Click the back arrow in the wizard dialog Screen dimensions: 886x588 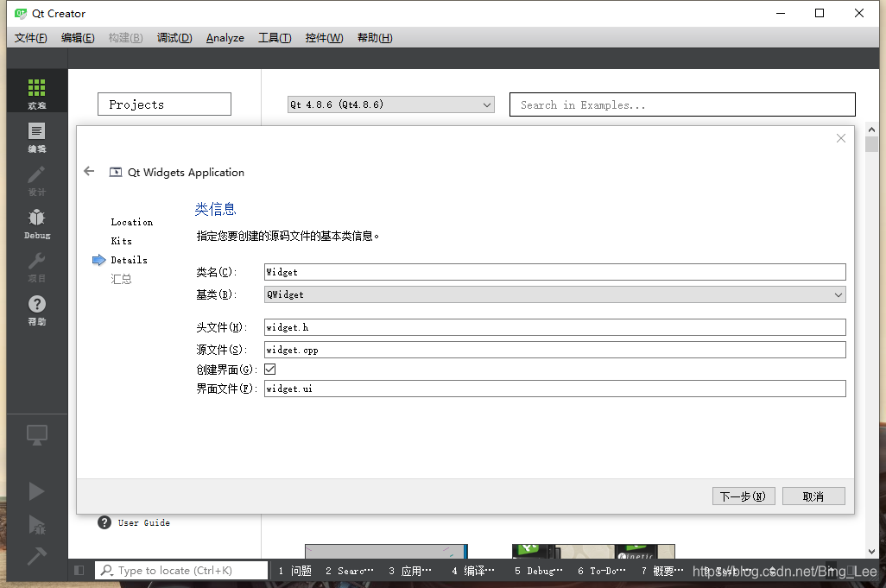tap(89, 172)
